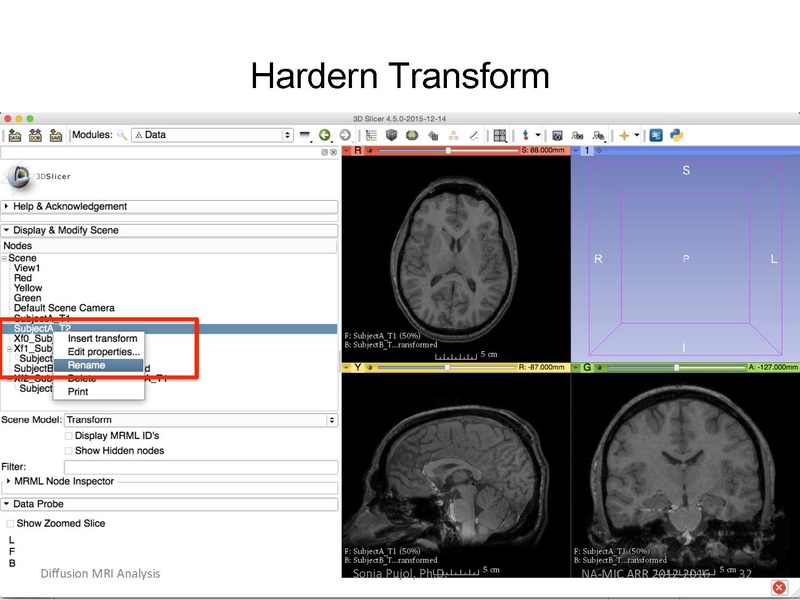Viewport: 800px width, 600px height.
Task: Click the red slice view offset slider
Action: coord(450,150)
